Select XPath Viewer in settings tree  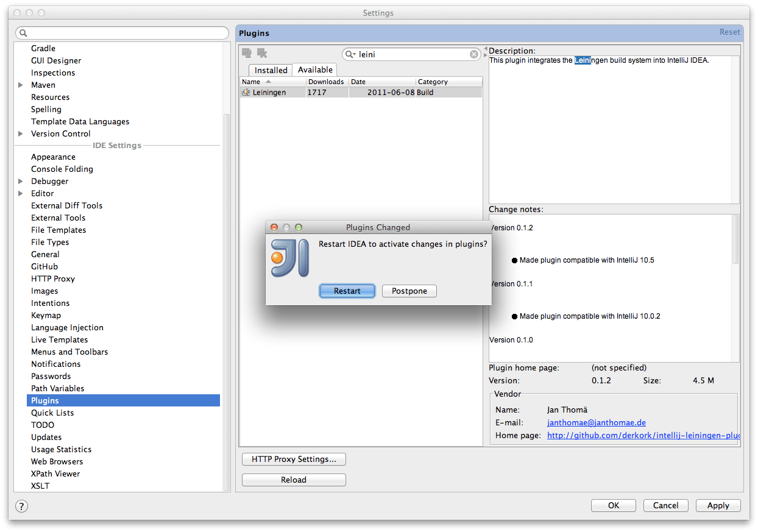coord(55,473)
